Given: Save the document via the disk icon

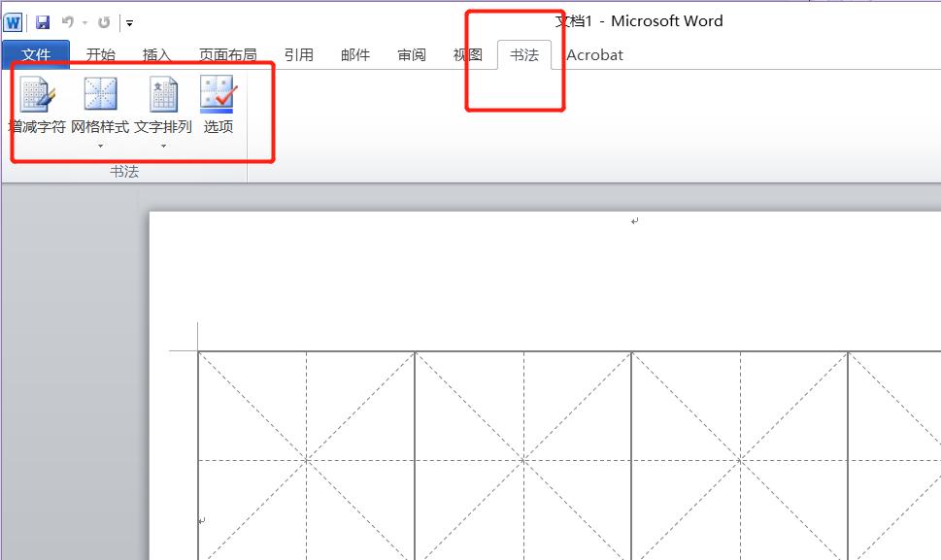Looking at the screenshot, I should [41, 20].
